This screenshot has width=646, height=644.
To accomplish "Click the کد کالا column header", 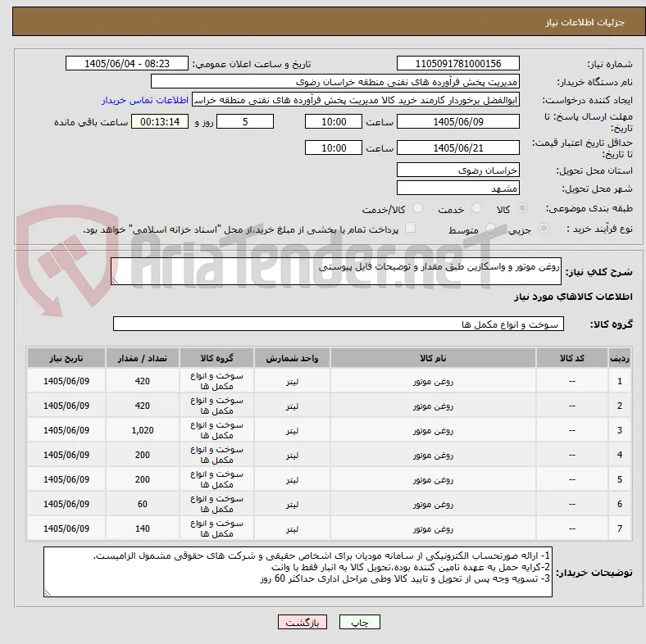I will click(x=572, y=358).
